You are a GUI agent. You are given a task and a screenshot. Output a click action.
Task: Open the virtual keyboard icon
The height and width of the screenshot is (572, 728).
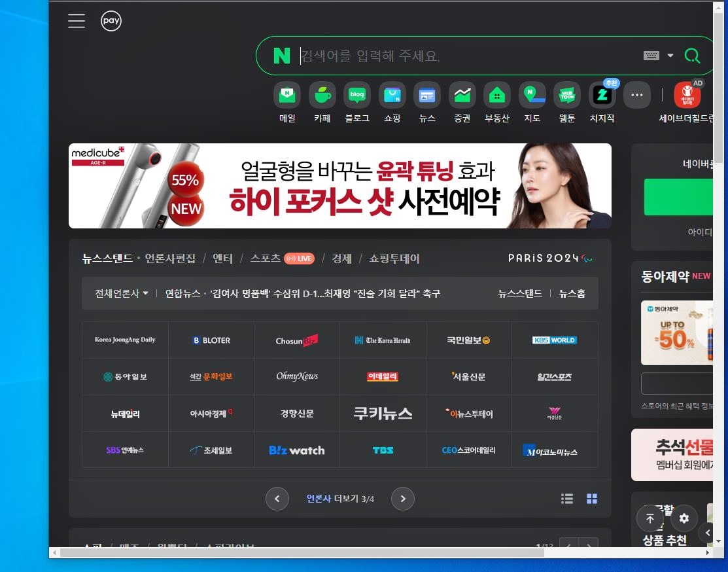[x=651, y=56]
